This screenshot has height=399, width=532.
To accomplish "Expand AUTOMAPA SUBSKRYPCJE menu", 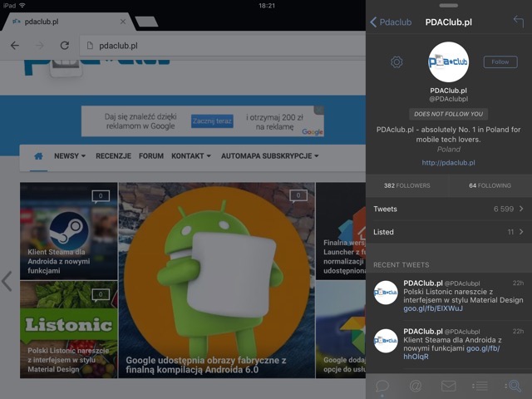I will (x=269, y=156).
